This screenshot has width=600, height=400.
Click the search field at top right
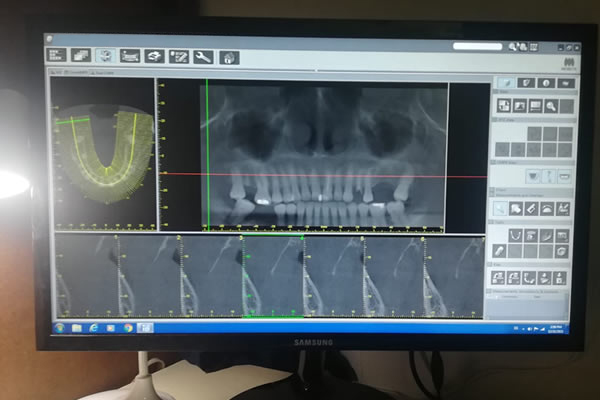click(477, 46)
